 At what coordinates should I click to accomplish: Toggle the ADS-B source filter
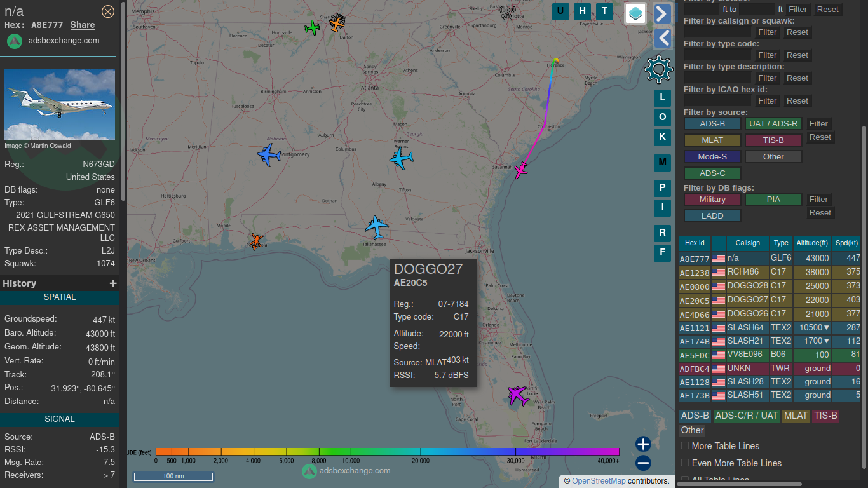712,124
